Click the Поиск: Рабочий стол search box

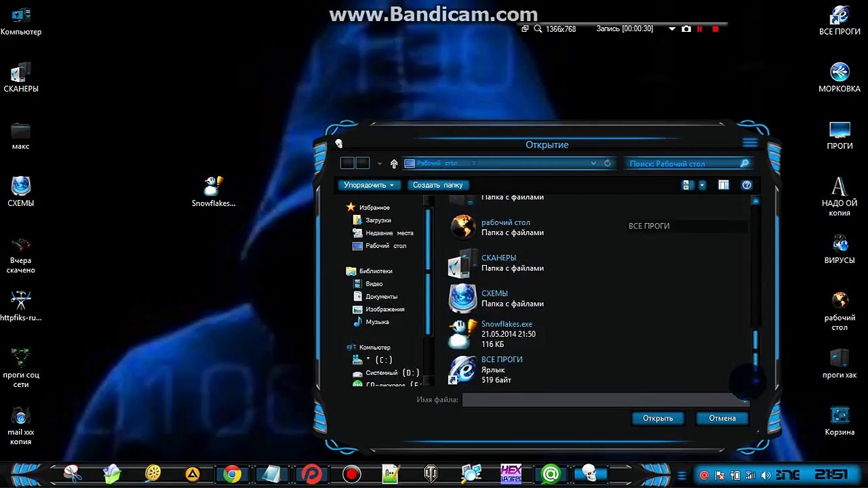(x=688, y=163)
